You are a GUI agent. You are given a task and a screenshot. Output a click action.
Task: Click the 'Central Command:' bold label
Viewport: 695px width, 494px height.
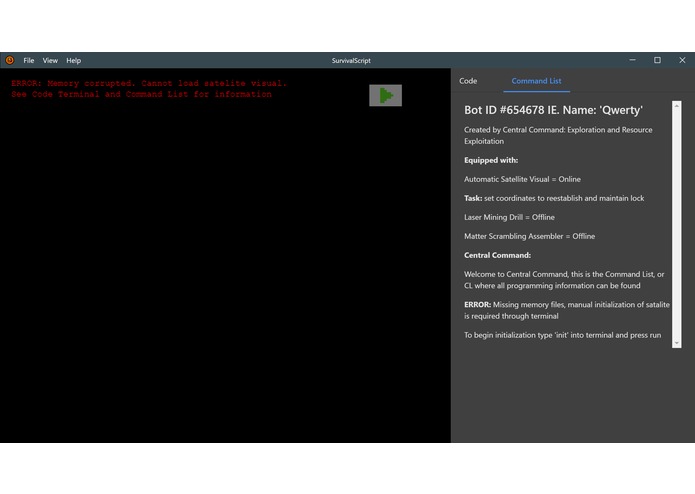(x=497, y=256)
